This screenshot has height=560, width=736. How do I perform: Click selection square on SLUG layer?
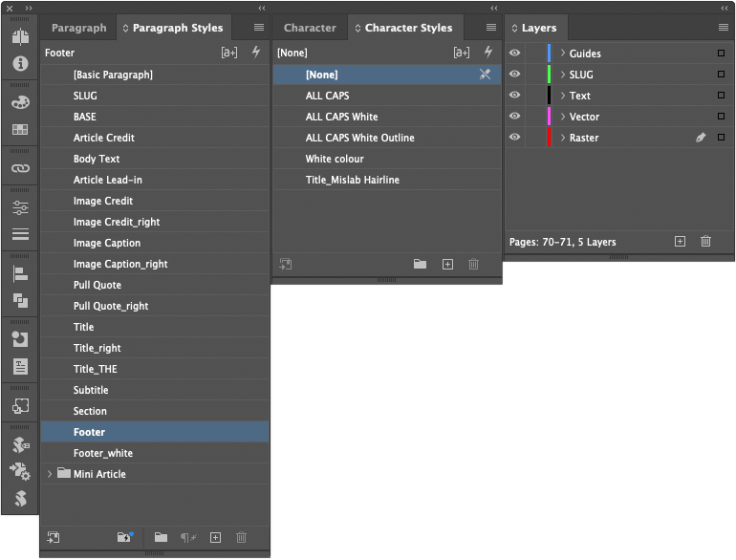pyautogui.click(x=722, y=75)
